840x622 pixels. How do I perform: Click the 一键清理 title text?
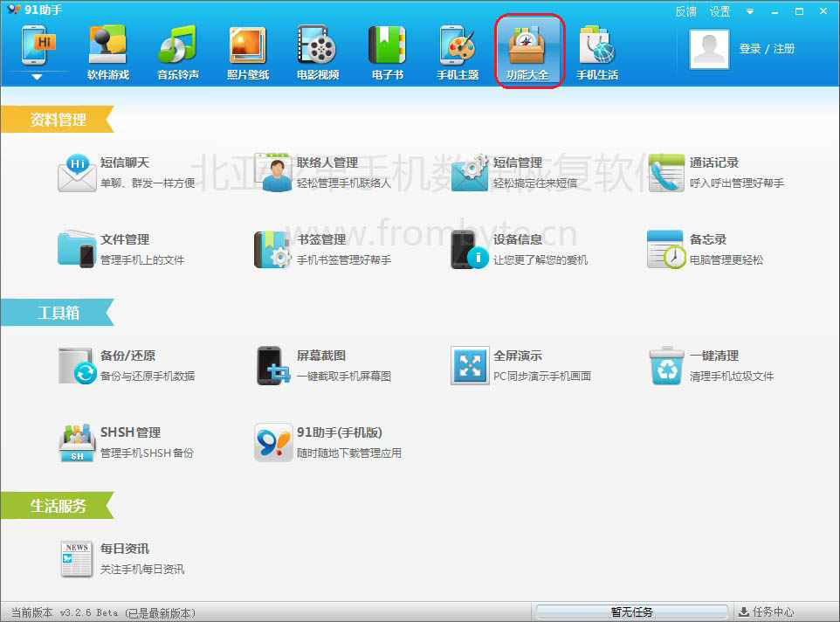coord(714,356)
